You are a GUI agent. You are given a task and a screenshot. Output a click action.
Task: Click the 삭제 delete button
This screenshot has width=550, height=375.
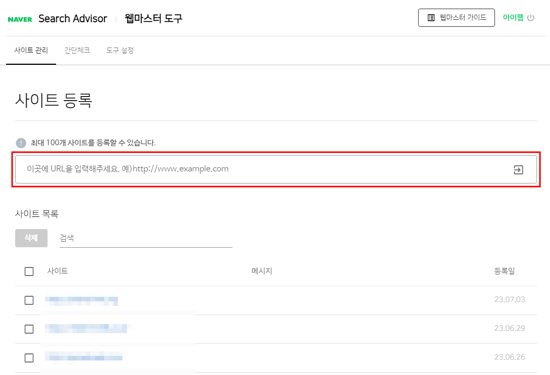(31, 238)
